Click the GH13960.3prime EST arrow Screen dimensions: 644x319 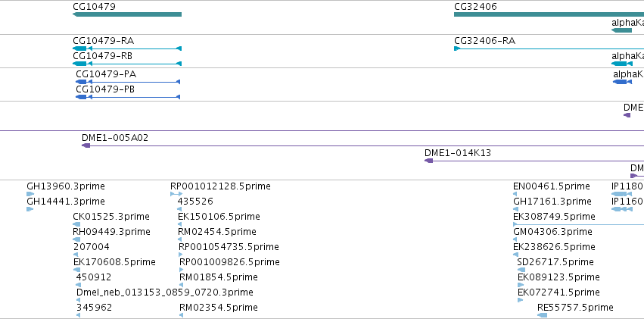tap(30, 194)
